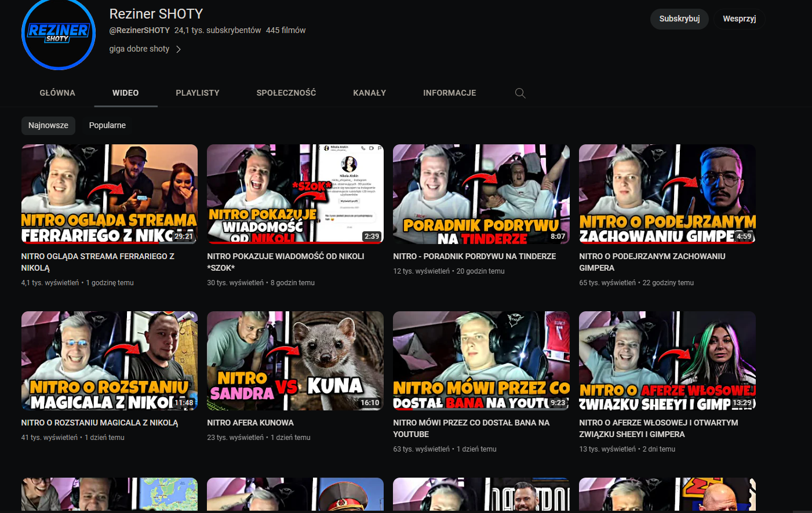The image size is (812, 513).
Task: Open the 'Poradnik podrywu na Tinderze' thumbnail
Action: click(481, 194)
